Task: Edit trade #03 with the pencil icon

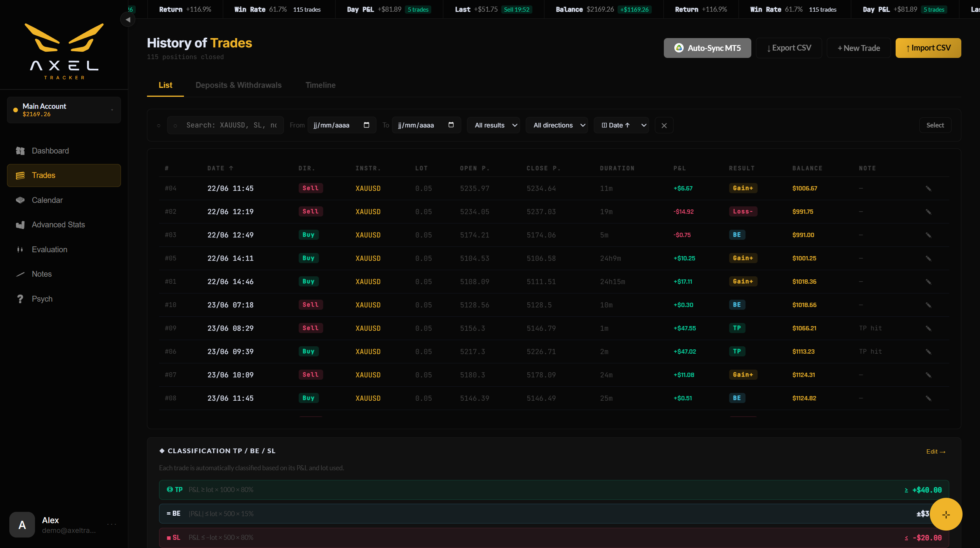Action: (x=928, y=235)
